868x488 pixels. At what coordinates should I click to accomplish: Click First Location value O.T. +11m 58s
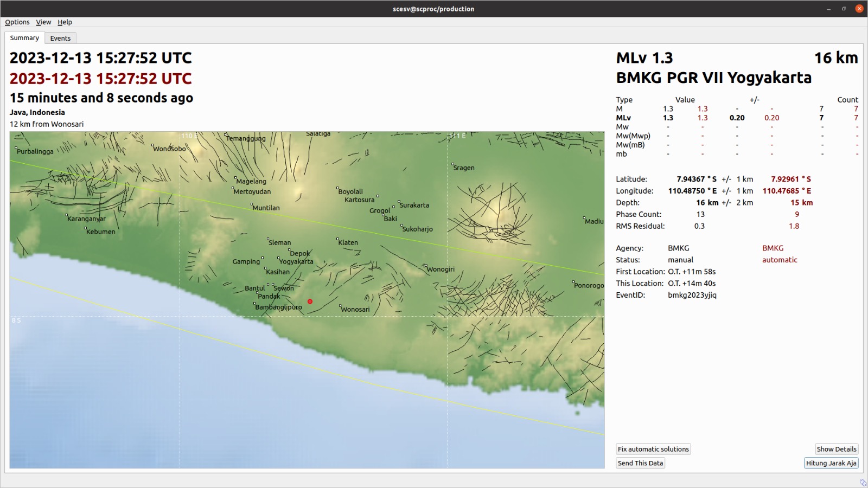692,272
